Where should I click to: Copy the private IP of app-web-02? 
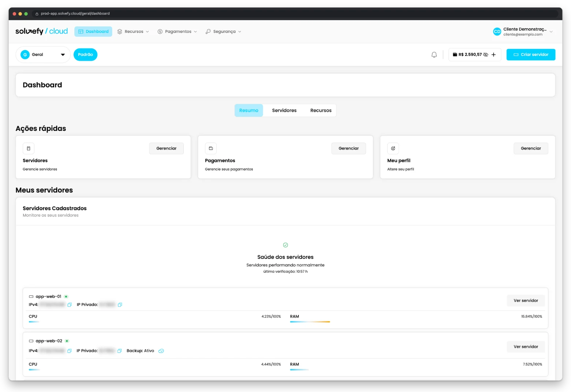[119, 351]
